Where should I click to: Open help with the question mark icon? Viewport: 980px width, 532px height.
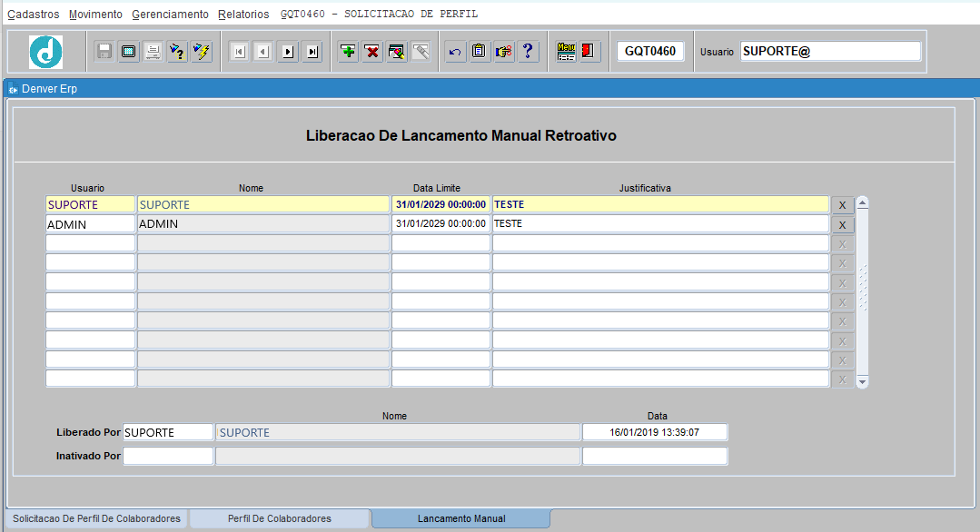pyautogui.click(x=528, y=51)
